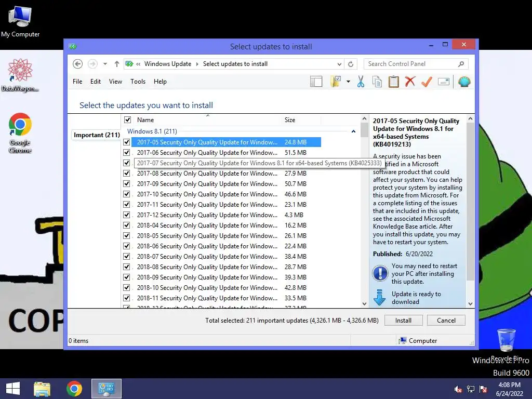
Task: Click the update list scroll down arrow
Action: point(364,303)
